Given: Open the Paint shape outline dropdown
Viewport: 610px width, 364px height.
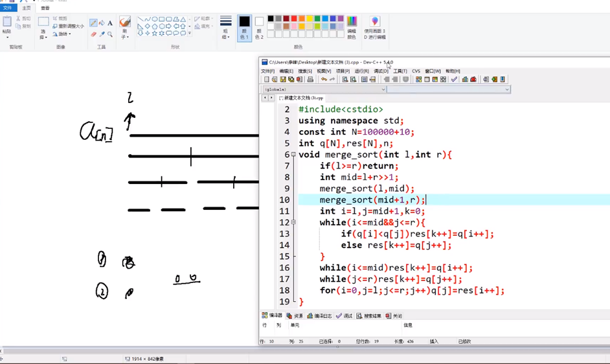Looking at the screenshot, I should (x=204, y=18).
